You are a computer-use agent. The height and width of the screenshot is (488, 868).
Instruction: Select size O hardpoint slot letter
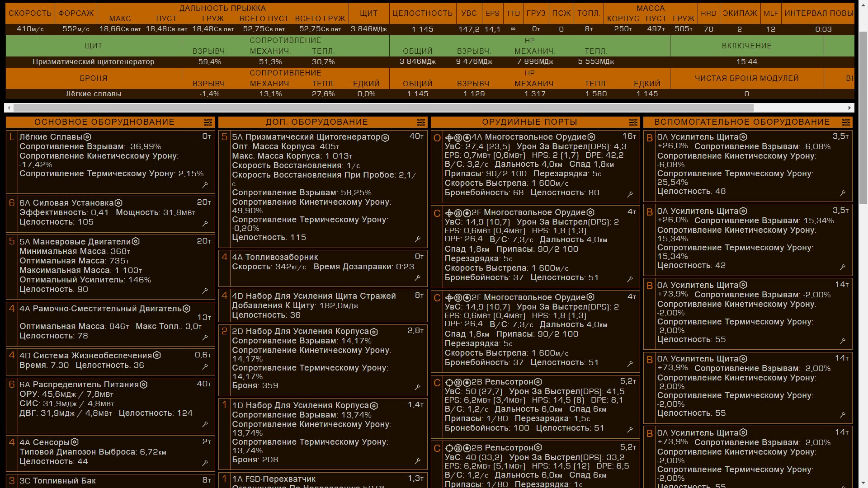click(437, 138)
